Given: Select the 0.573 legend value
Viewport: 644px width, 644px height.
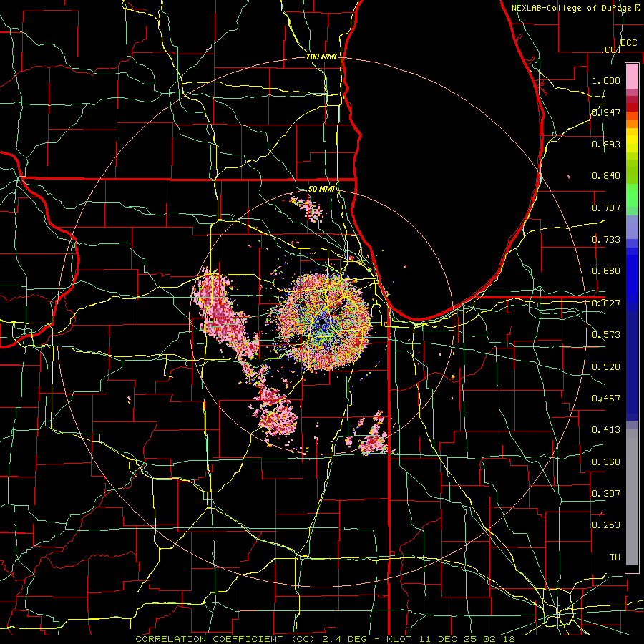Looking at the screenshot, I should coord(606,335).
